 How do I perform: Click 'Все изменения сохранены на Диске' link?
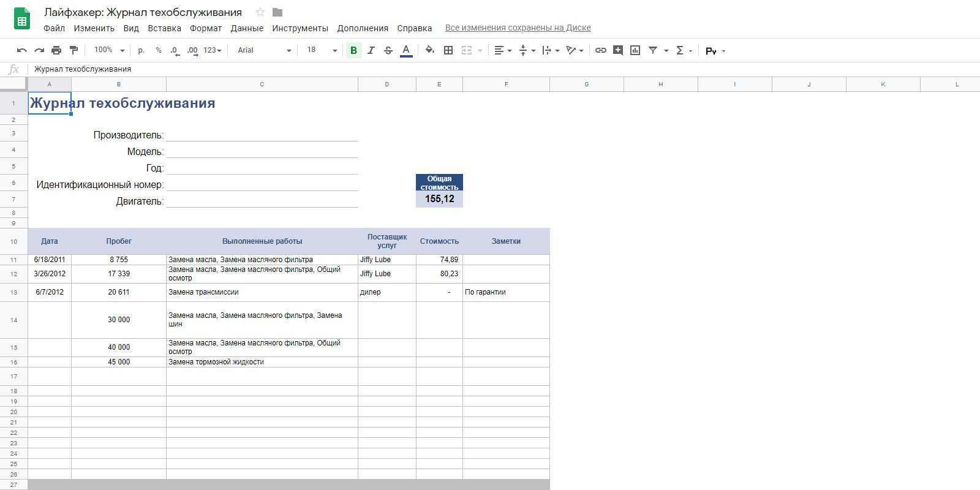point(518,28)
